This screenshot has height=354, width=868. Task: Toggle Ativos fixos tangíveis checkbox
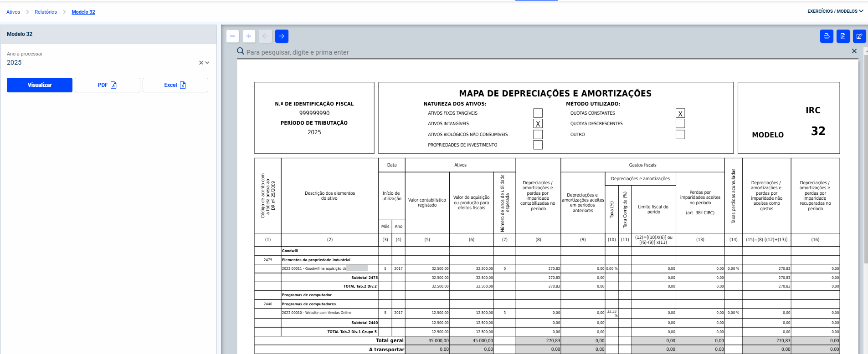[538, 113]
